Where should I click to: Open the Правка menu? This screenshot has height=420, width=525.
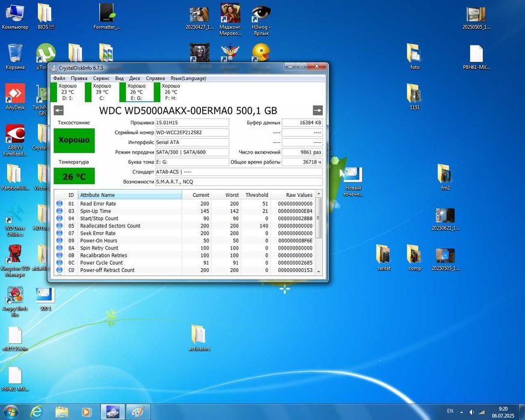(x=79, y=78)
